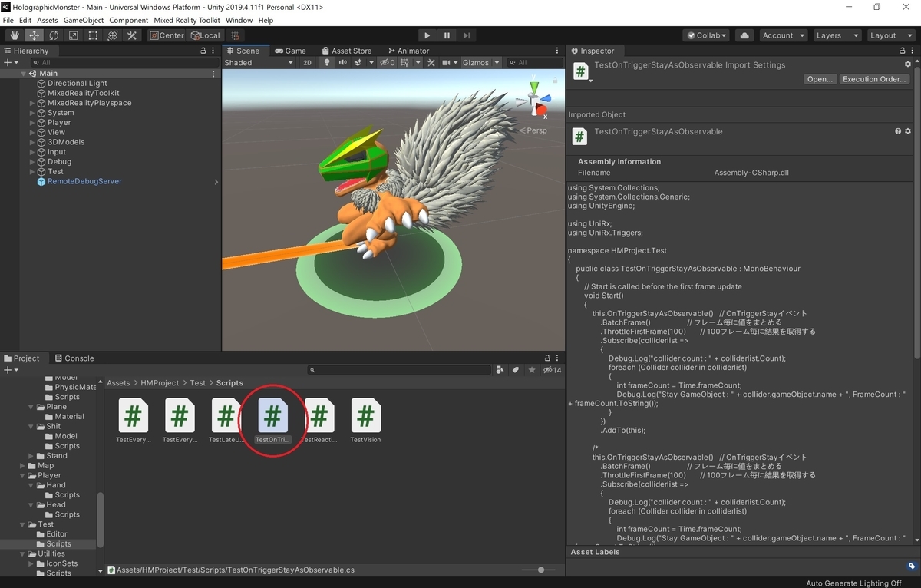921x588 pixels.
Task: Select the Hand tool
Action: point(15,35)
